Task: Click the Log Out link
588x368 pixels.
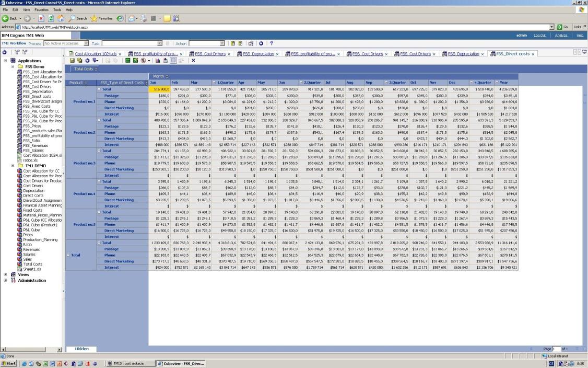Action: point(539,36)
